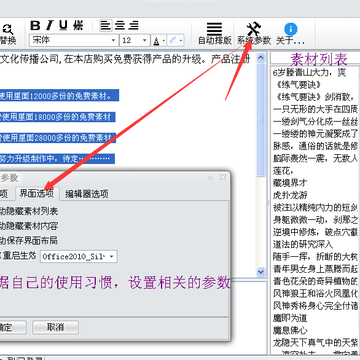
Task: Align text right icon
Action: 134,25
